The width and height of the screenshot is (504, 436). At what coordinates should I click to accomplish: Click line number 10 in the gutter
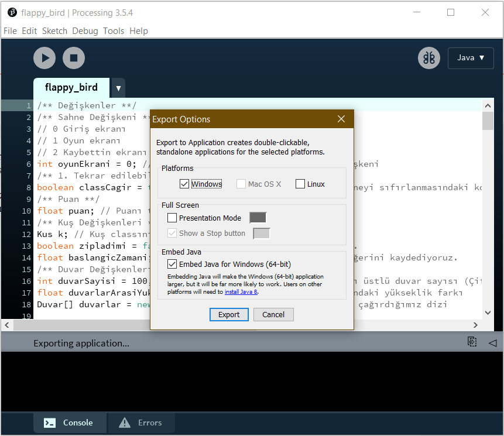click(x=26, y=211)
